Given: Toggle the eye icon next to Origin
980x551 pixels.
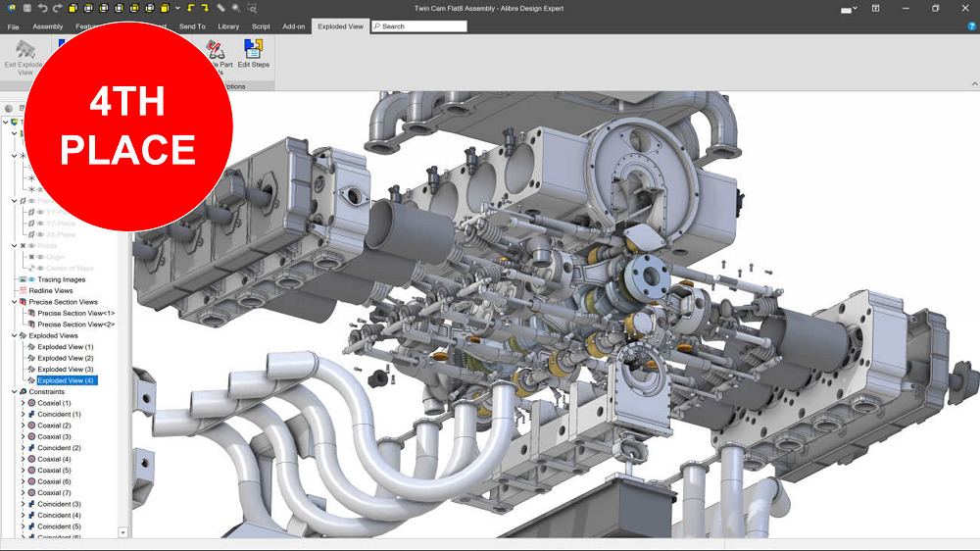Looking at the screenshot, I should (x=39, y=257).
